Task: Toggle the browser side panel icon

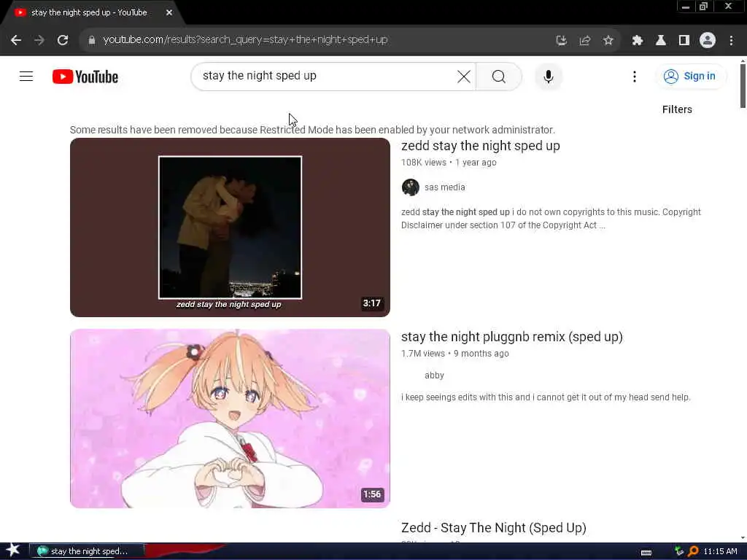Action: coord(684,41)
